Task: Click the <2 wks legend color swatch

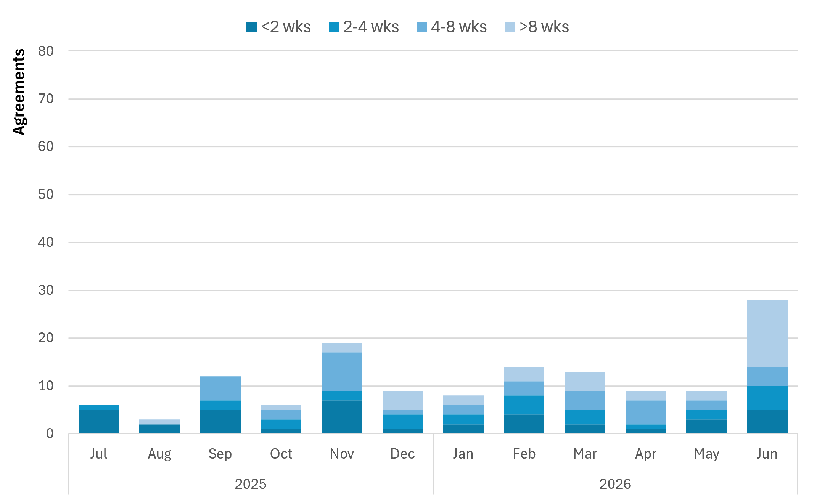Action: point(251,27)
